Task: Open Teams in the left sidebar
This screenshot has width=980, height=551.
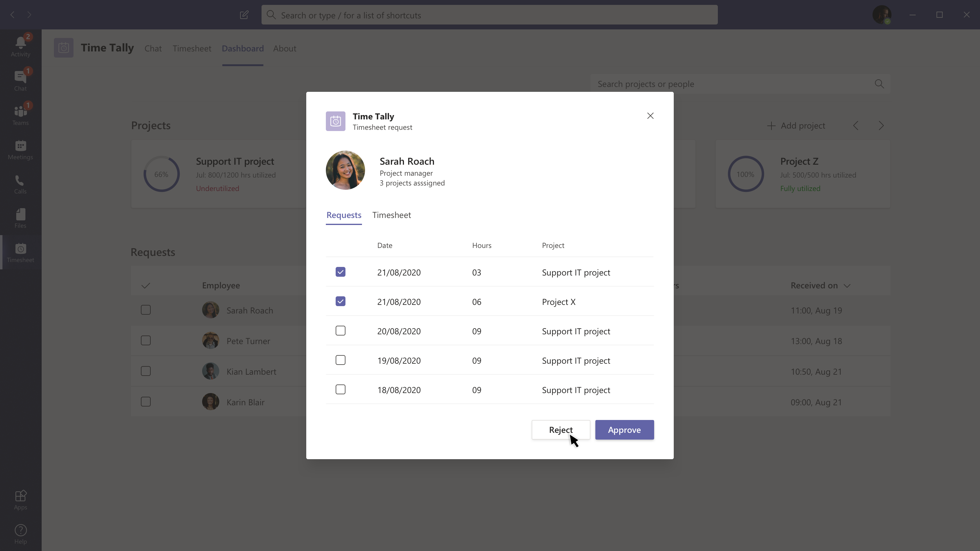Action: coord(21,115)
